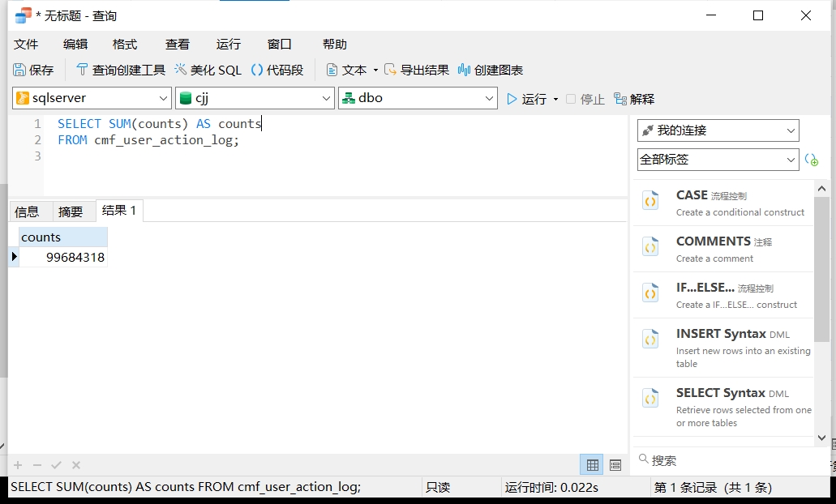Select the CASE snippet
This screenshot has height=504, width=836.
(723, 203)
